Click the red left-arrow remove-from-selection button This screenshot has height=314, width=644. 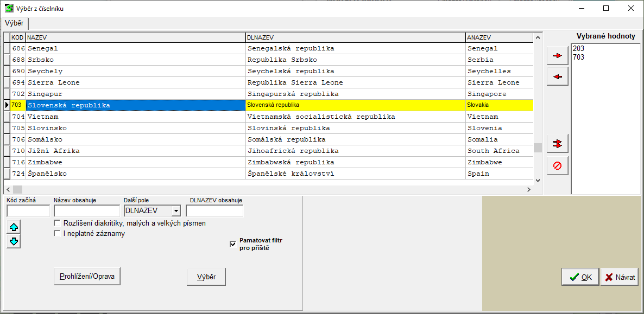tap(557, 76)
